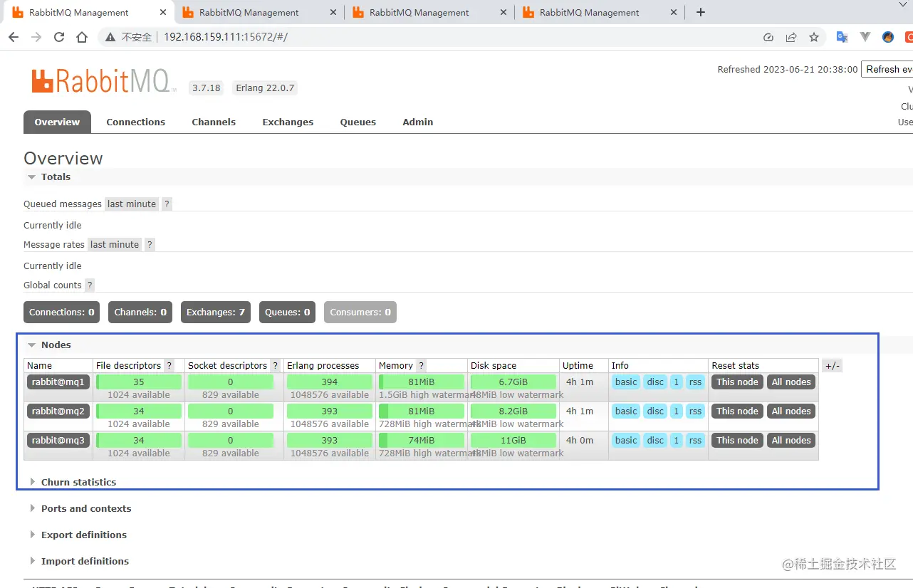Image resolution: width=913 pixels, height=588 pixels.
Task: Switch to Admin tab
Action: 418,122
